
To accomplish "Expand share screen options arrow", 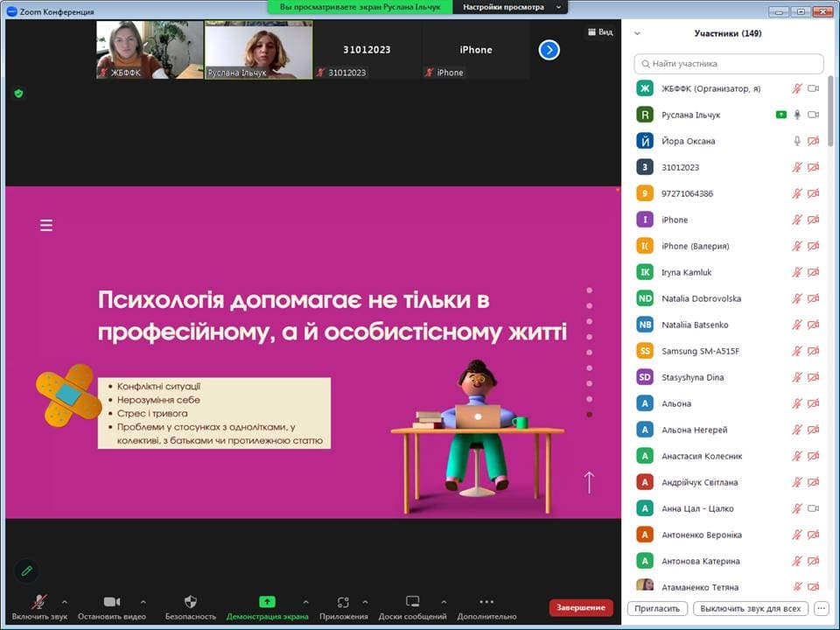I will click(305, 602).
